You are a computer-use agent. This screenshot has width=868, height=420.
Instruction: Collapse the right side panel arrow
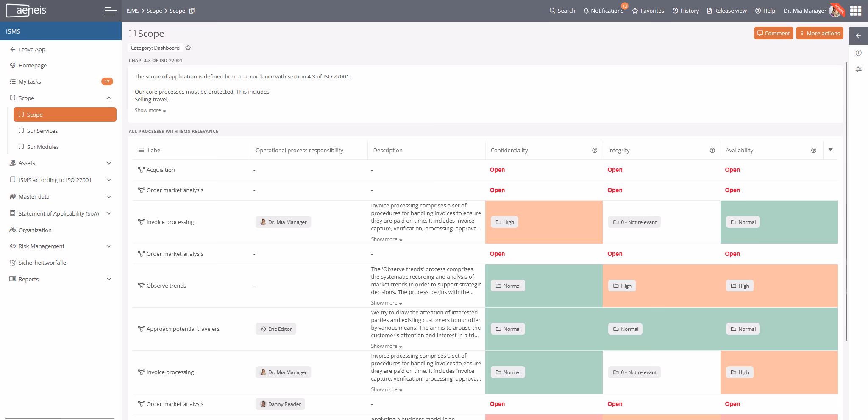(858, 36)
